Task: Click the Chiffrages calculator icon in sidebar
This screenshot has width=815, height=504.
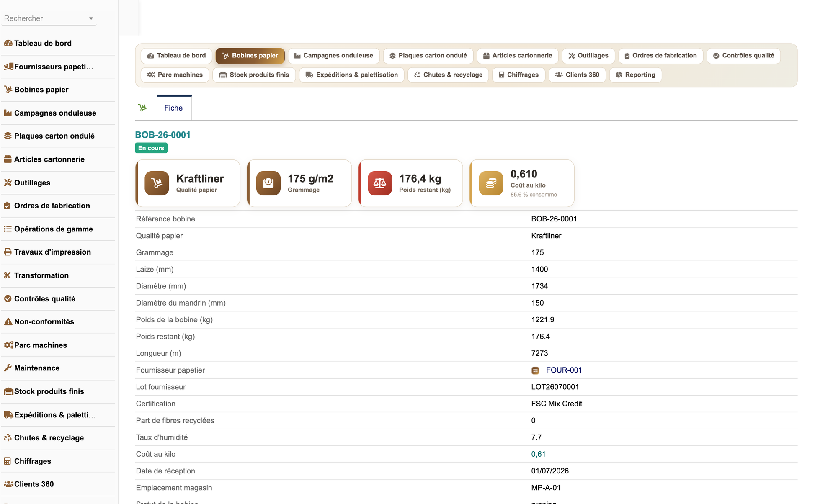Action: point(8,461)
